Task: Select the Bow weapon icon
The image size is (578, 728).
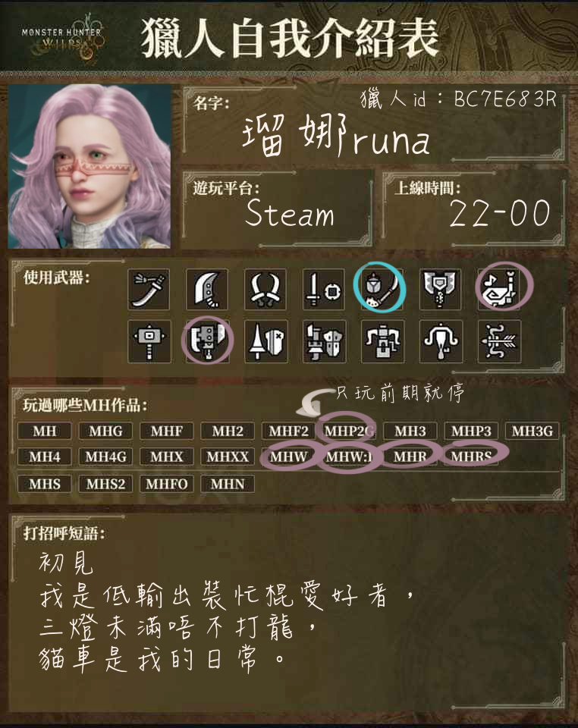Action: point(500,341)
